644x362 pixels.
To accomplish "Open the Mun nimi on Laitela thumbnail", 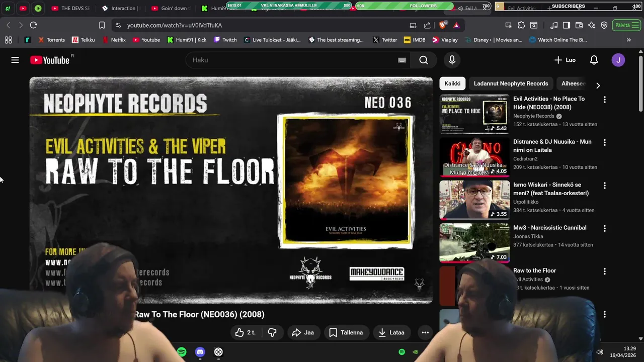I will [474, 157].
